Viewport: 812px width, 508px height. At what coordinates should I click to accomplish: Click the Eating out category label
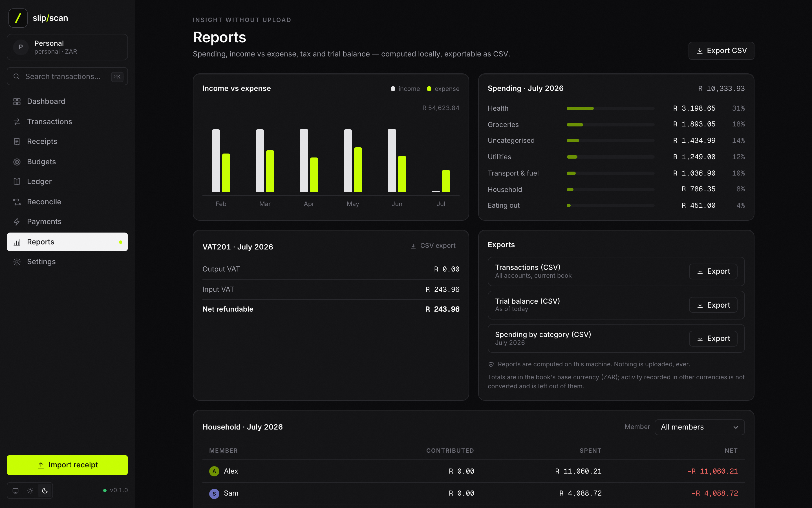[504, 205]
